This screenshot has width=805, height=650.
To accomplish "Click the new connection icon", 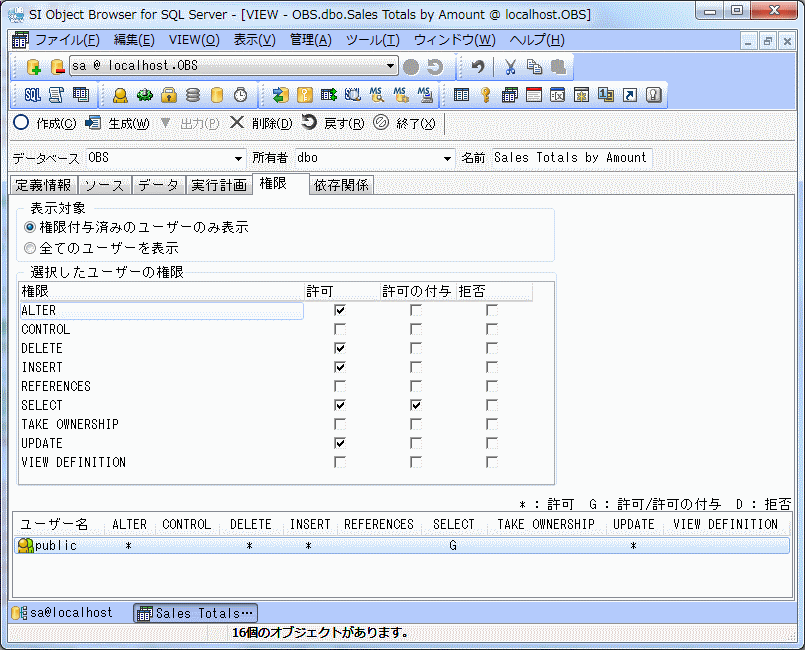I will 33,67.
